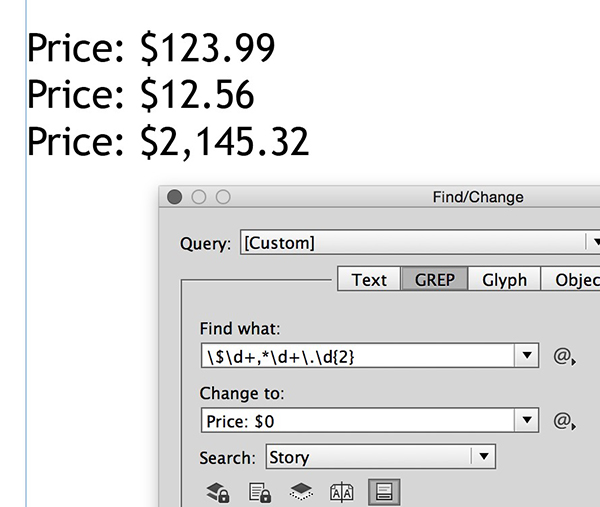Click inside the Find what field
Screen dimensions: 600x507
tap(358, 355)
